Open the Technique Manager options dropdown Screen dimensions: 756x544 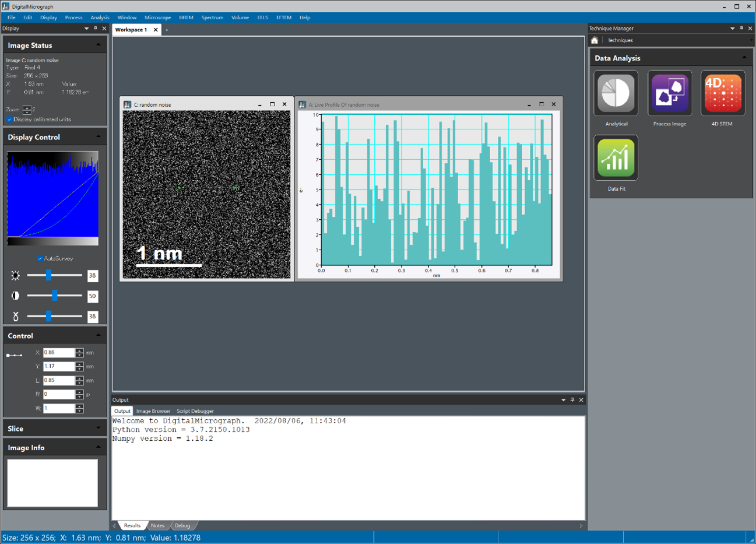click(x=732, y=28)
